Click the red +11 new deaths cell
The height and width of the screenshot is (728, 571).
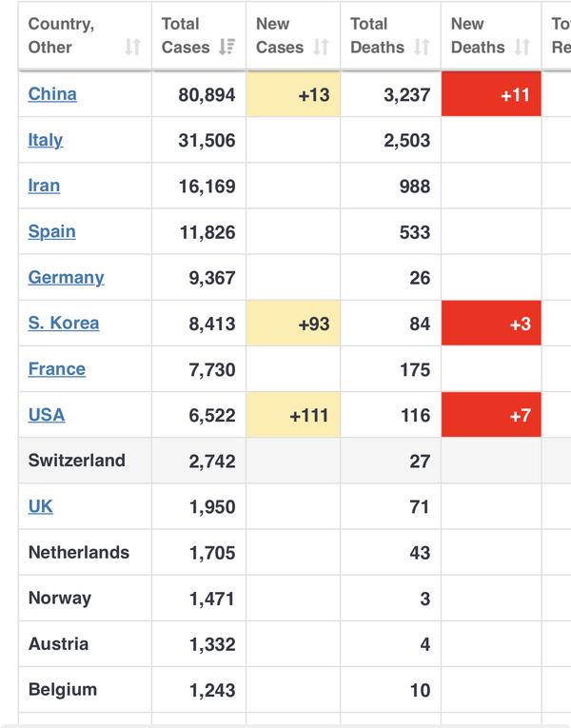coord(491,94)
